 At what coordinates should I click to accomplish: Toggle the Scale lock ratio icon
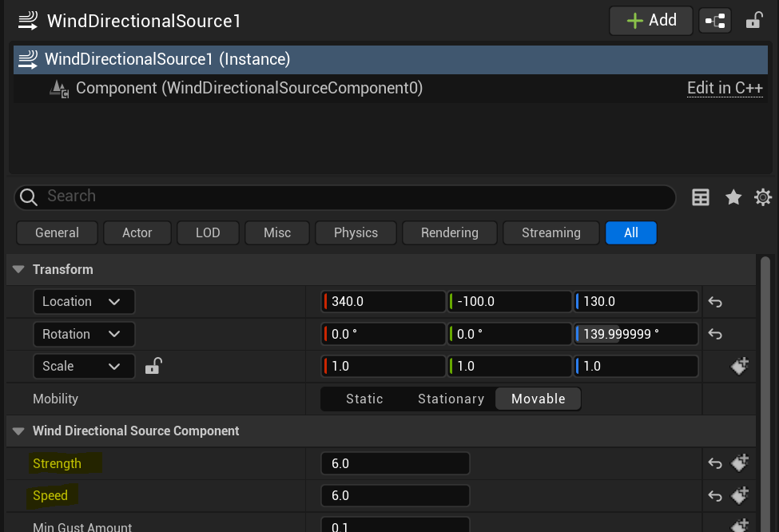(153, 367)
